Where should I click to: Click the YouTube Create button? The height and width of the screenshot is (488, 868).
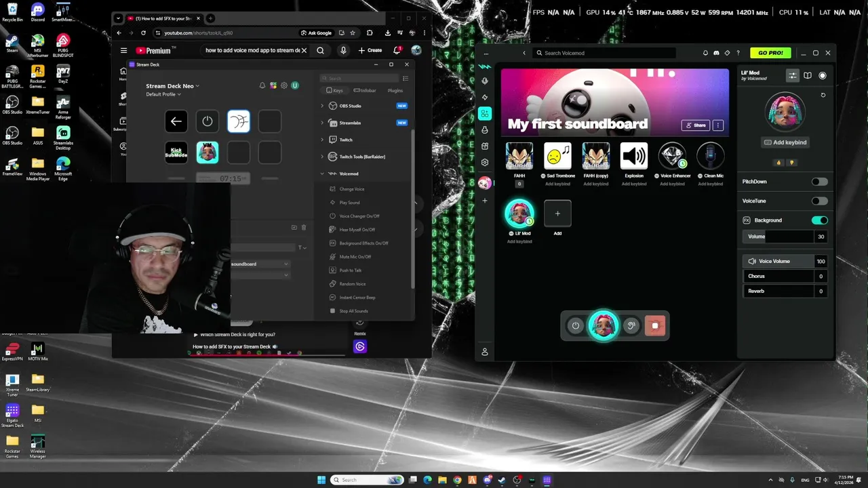point(370,50)
